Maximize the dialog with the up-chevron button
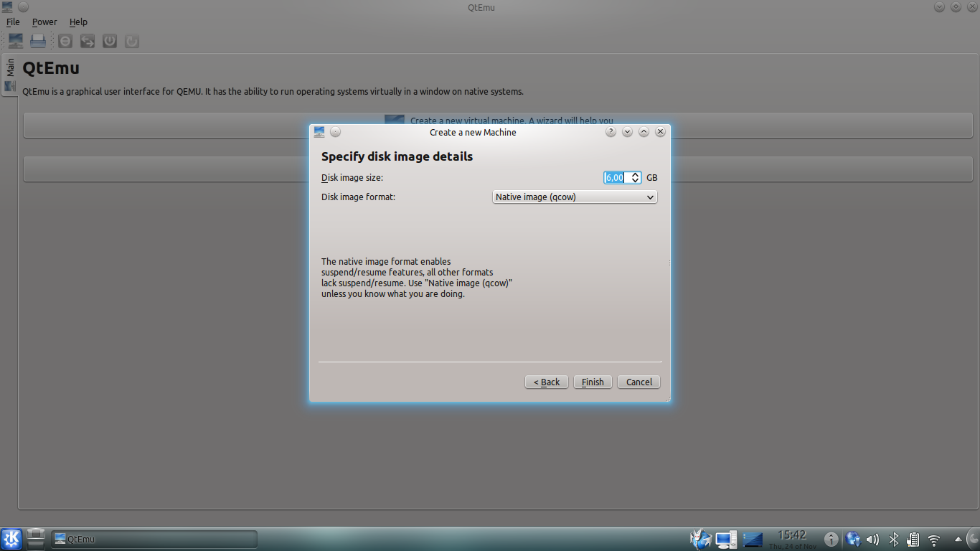The image size is (980, 551). click(x=644, y=132)
